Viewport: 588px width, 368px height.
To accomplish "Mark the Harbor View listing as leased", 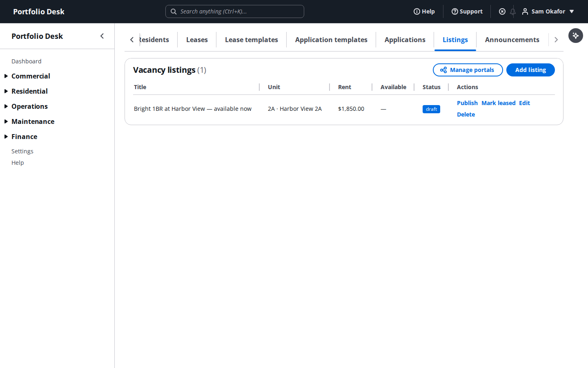I will 499,103.
